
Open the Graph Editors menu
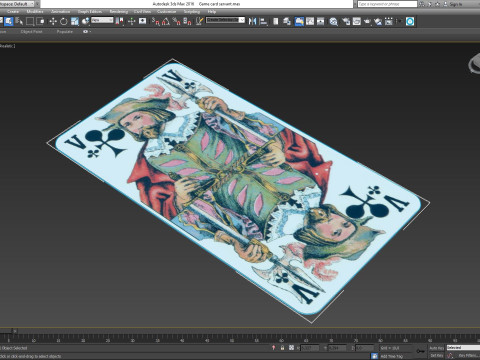[90, 12]
